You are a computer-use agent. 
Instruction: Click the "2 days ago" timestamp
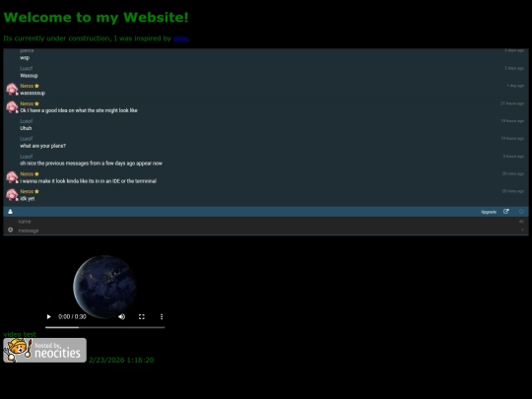514,68
